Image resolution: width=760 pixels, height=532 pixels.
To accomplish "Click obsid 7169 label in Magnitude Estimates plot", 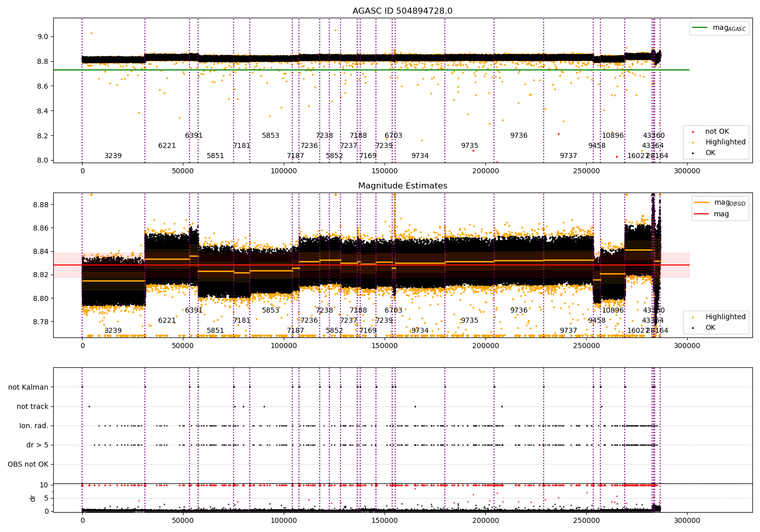I will point(368,331).
